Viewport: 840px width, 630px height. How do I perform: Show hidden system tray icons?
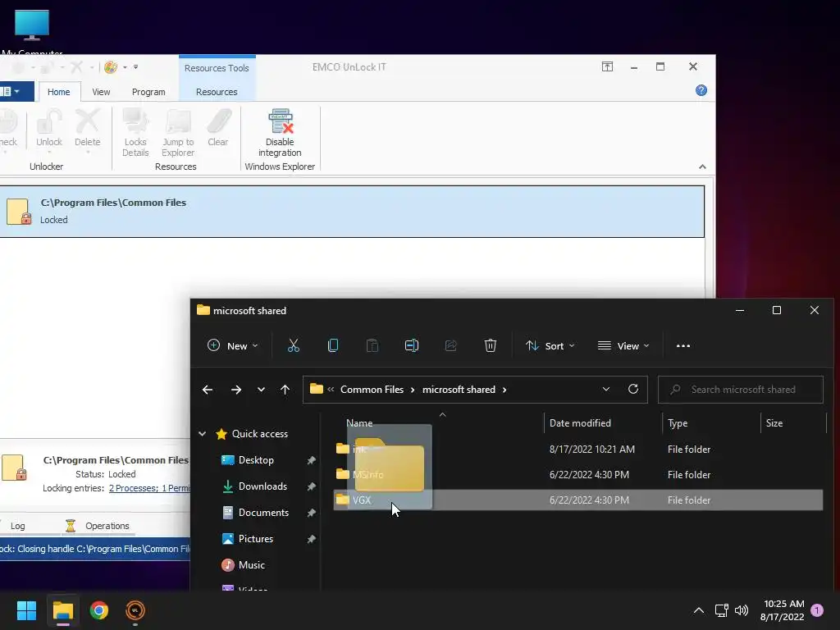pyautogui.click(x=699, y=610)
